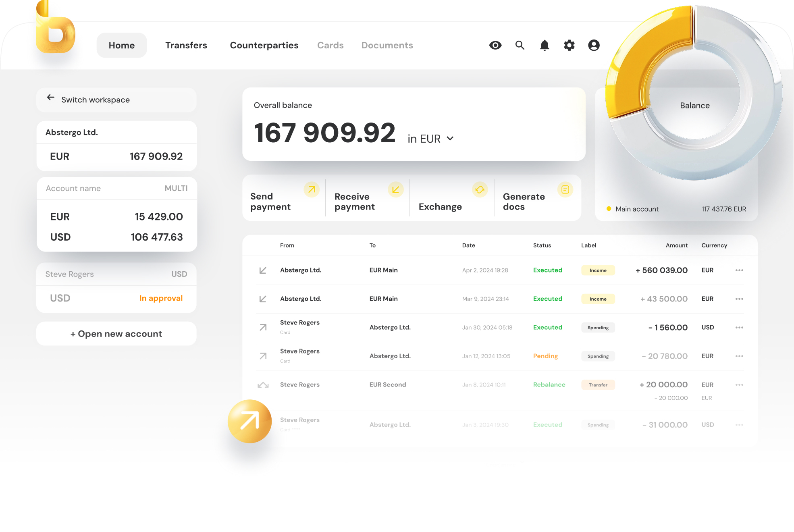
Task: Open the Counterparties section
Action: (264, 45)
